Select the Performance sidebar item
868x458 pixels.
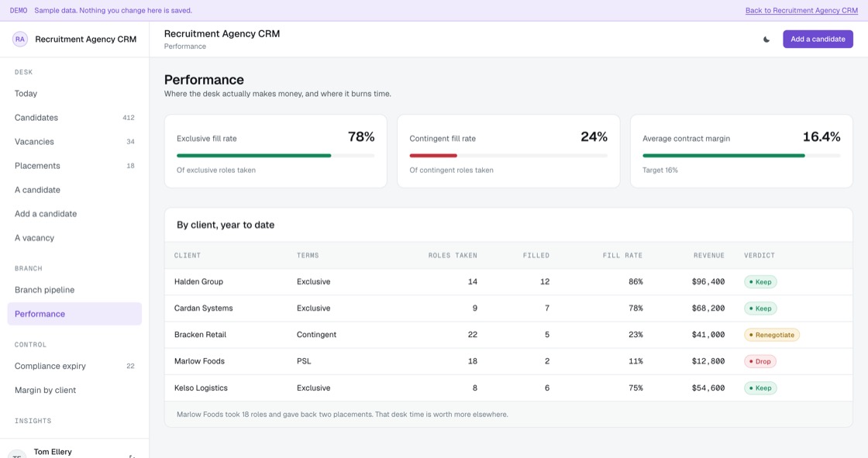[74, 314]
